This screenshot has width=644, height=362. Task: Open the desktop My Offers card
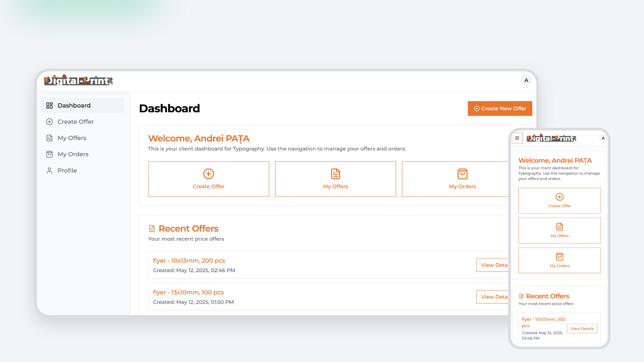[x=335, y=179]
